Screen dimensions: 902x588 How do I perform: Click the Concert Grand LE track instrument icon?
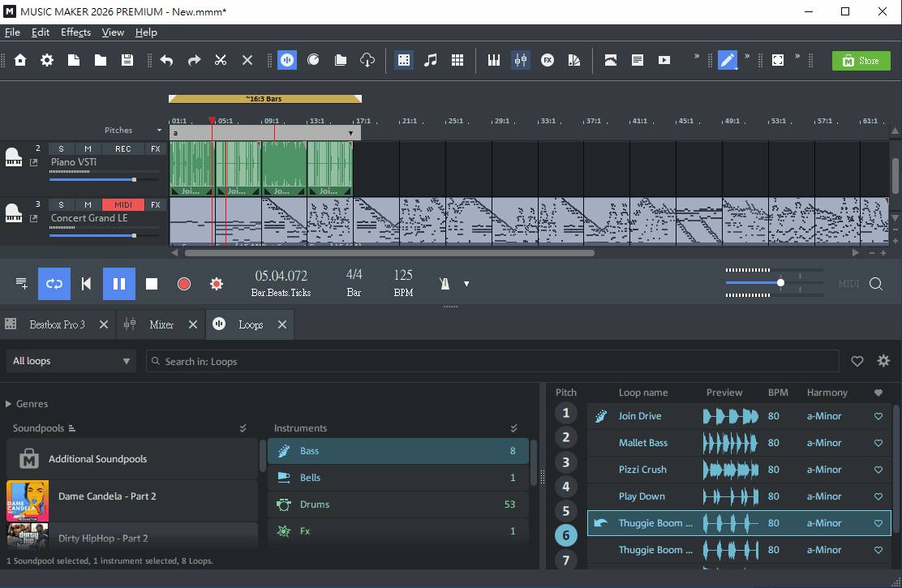pyautogui.click(x=13, y=212)
